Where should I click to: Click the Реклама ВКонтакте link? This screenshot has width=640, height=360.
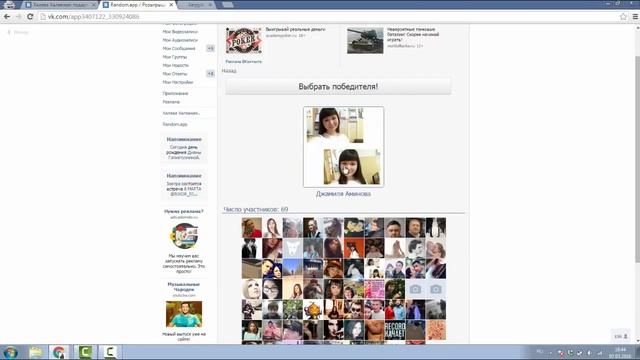(244, 62)
